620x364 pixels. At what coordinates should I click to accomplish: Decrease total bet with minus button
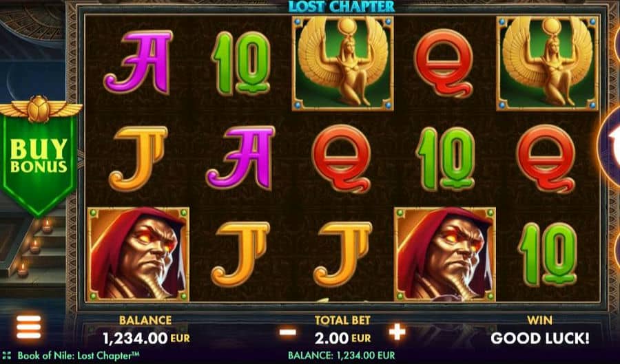(x=287, y=332)
